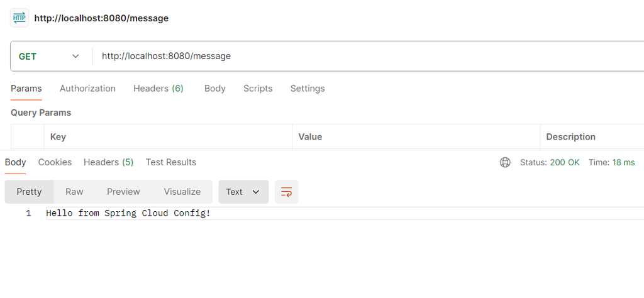Click the response line with Hello from Spring Cloud Config
This screenshot has width=644, height=298.
tap(128, 213)
